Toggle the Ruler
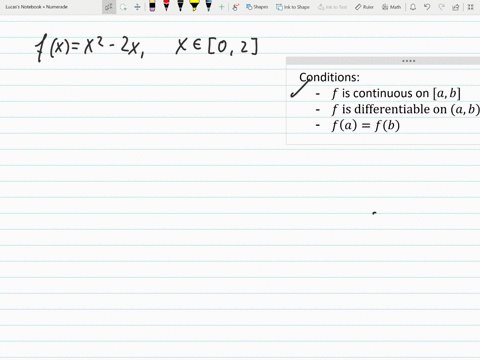This screenshot has height=360, width=480. (x=364, y=7)
